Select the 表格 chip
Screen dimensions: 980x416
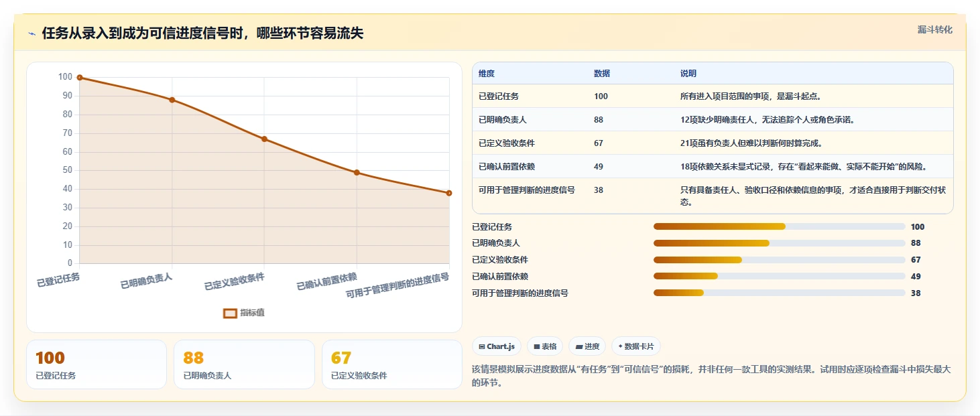point(545,346)
